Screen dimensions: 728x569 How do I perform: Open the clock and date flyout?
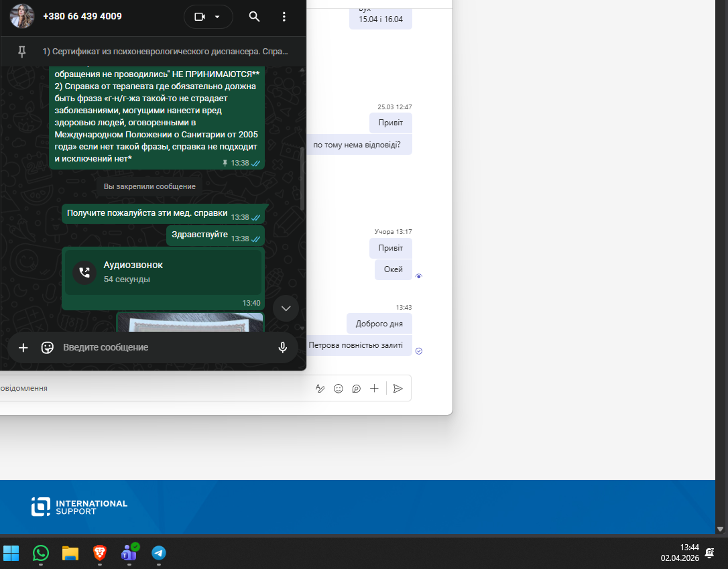(680, 553)
